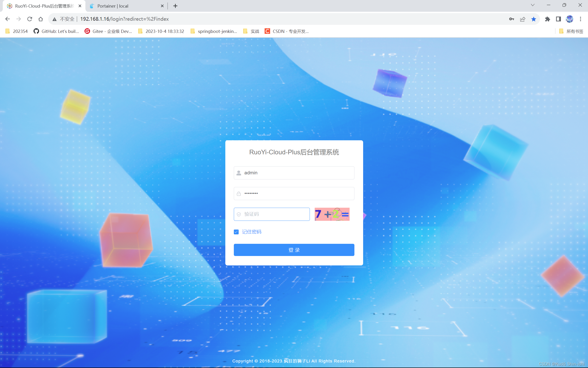588x368 pixels.
Task: Click the Copyright footer text
Action: [x=294, y=361]
